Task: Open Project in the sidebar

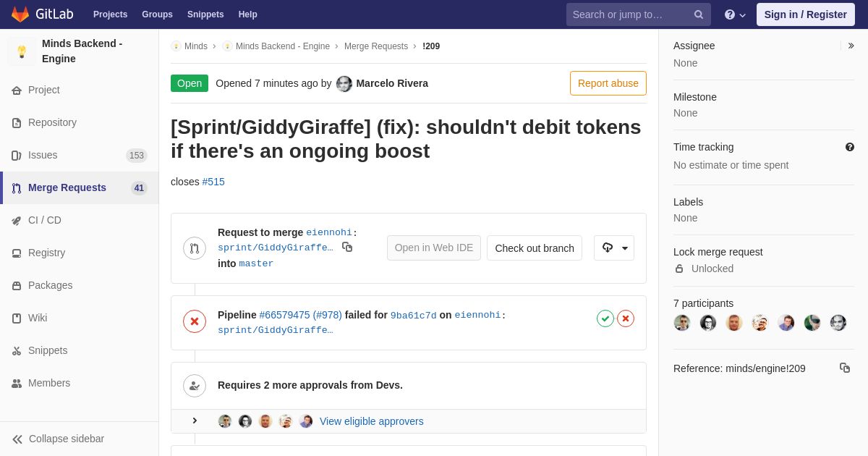Action: coord(80,90)
